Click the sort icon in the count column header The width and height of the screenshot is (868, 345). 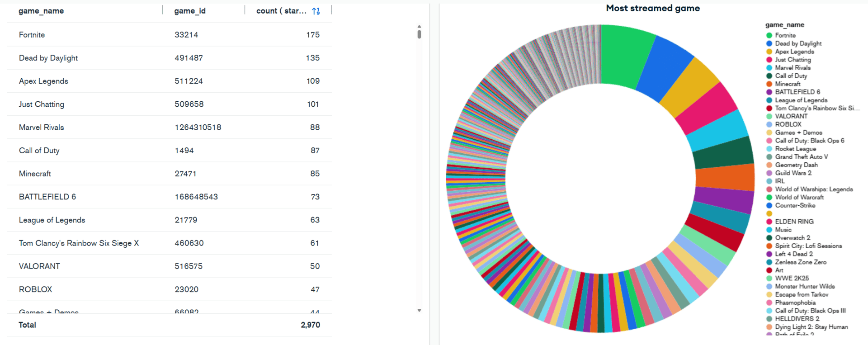pyautogui.click(x=316, y=11)
